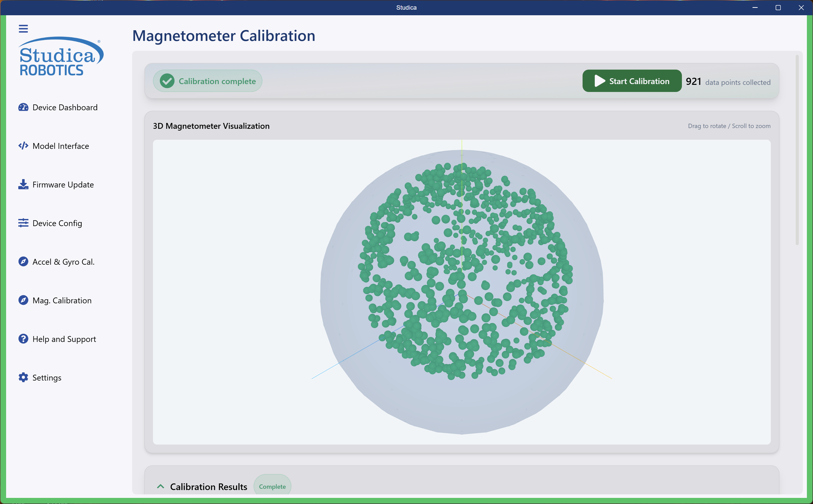
Task: Open Mag. Calibration with its compass icon
Action: (x=23, y=300)
